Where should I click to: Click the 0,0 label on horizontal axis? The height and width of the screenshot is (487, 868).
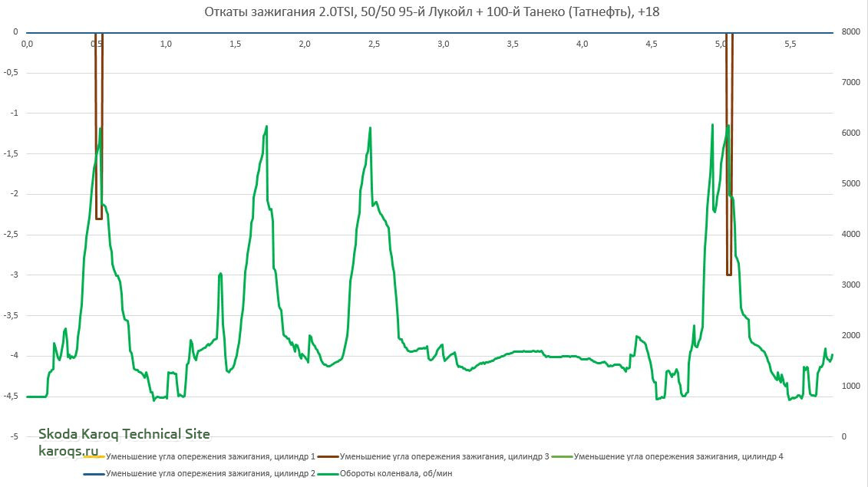click(x=27, y=44)
